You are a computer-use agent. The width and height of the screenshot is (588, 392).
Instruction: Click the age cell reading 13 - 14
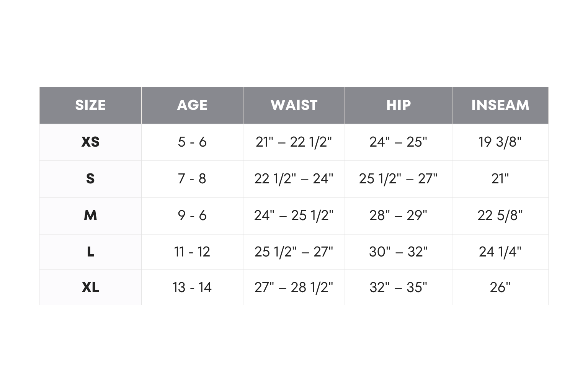pos(192,287)
